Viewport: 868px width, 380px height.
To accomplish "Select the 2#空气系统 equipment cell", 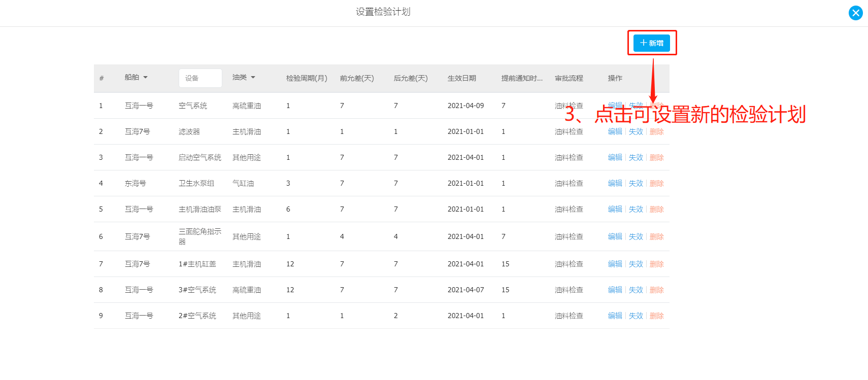I will click(197, 316).
